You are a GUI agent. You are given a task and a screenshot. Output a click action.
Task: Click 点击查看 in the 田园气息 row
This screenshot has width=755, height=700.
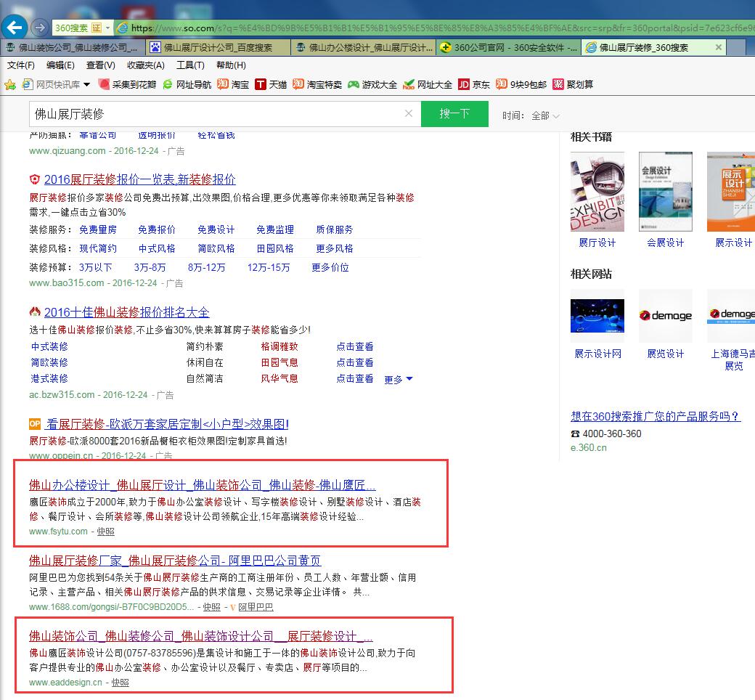click(355, 362)
